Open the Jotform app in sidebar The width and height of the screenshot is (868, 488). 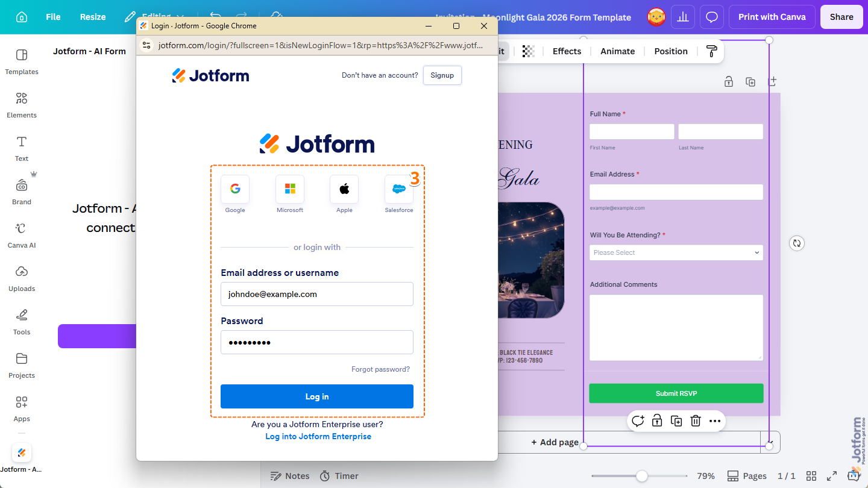22,458
